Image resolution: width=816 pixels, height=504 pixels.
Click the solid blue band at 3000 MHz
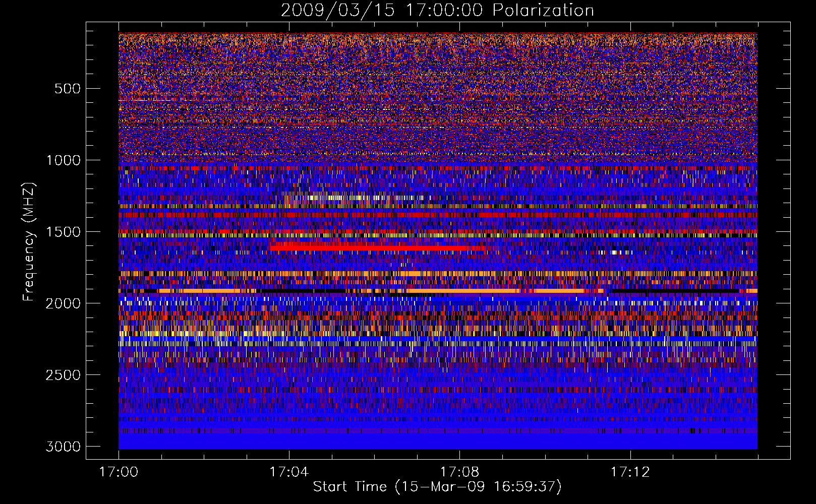pos(438,442)
